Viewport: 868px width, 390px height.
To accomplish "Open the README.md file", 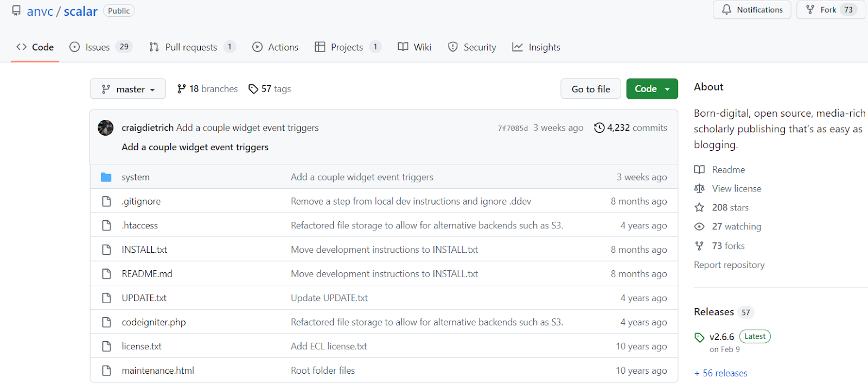I will point(147,274).
